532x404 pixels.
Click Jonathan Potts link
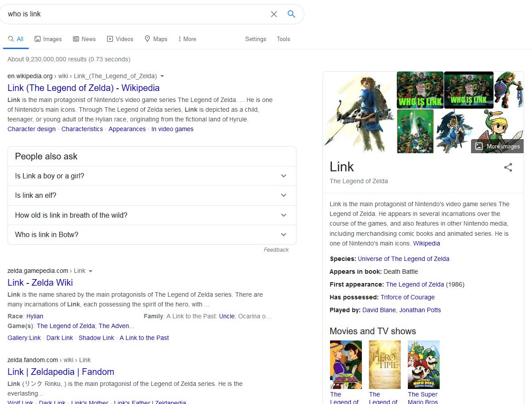click(420, 310)
